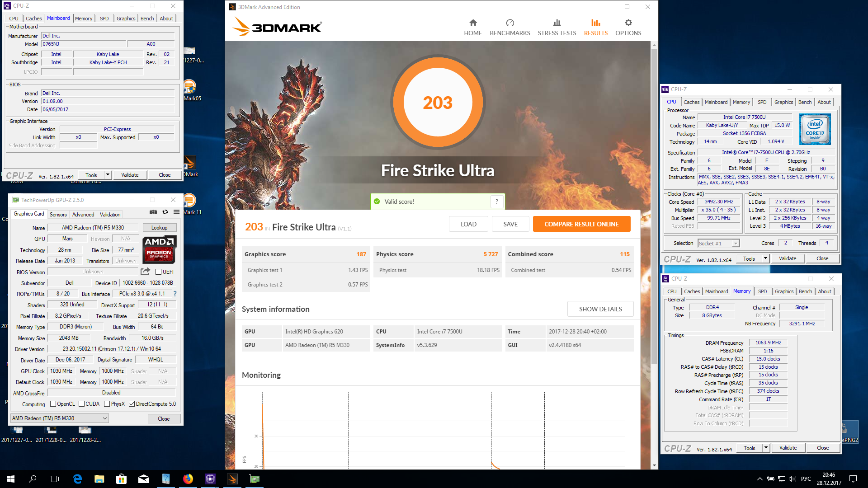Toggle UEFI checkbox in GPU-Z

(159, 272)
